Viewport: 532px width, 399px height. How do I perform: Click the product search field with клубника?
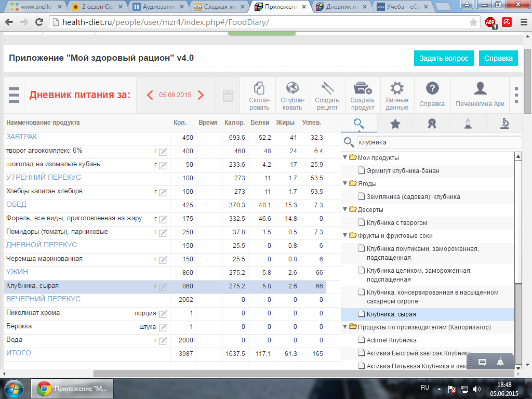[436, 142]
